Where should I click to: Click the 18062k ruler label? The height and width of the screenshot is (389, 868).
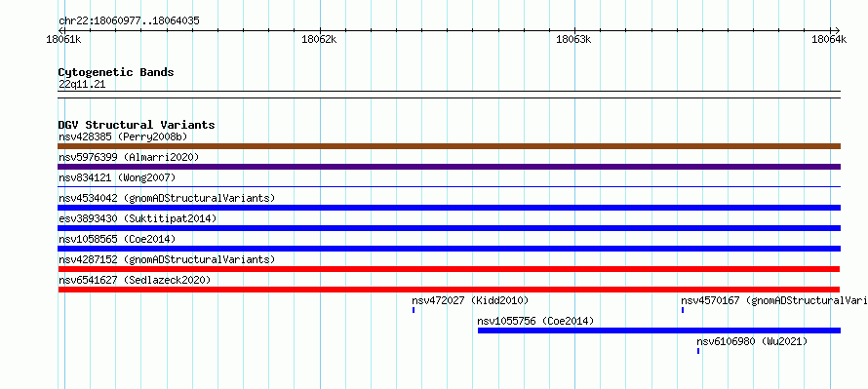(x=319, y=39)
